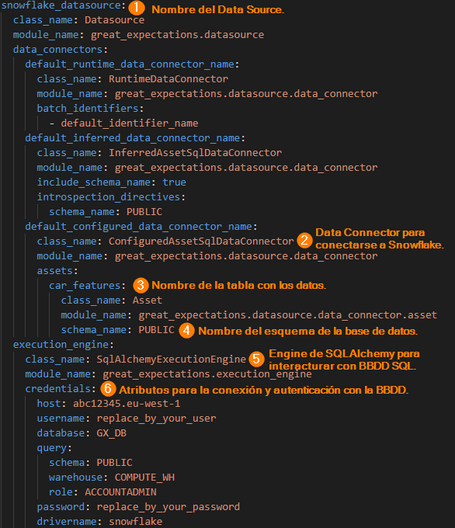455x528 pixels.
Task: Select ConfiguredAssetSqlDataConnector value
Action: (201, 241)
